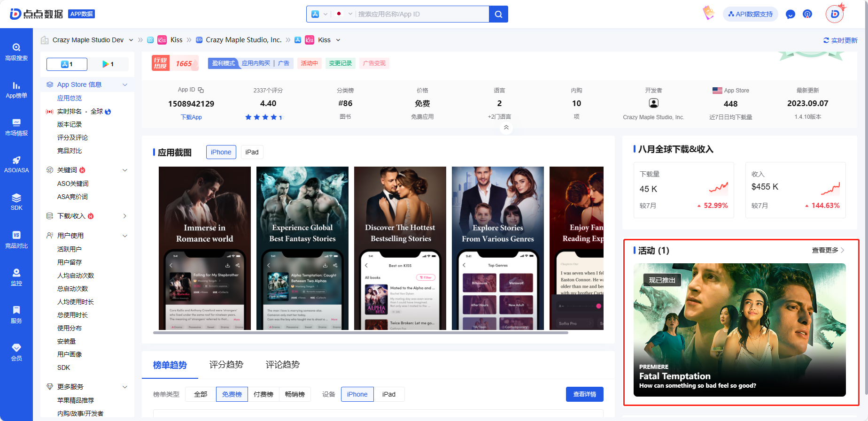Click the coupon tag icon in header

[708, 13]
